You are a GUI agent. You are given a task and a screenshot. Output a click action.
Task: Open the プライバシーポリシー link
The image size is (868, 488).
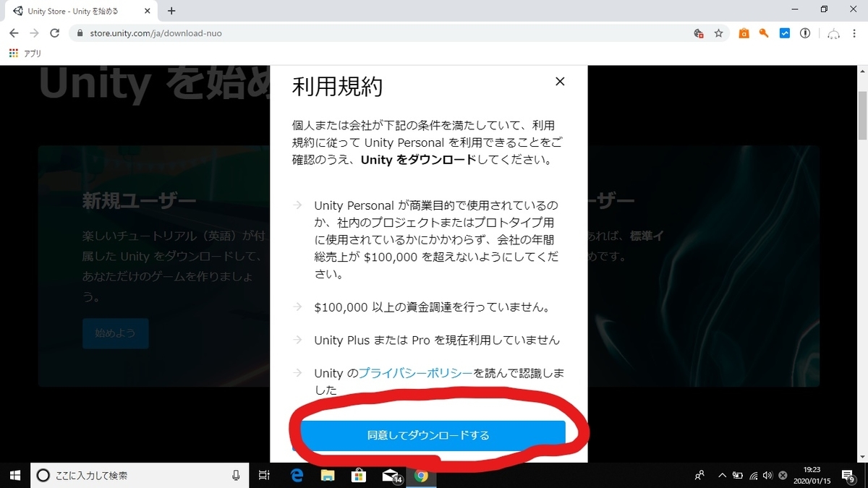(x=416, y=373)
